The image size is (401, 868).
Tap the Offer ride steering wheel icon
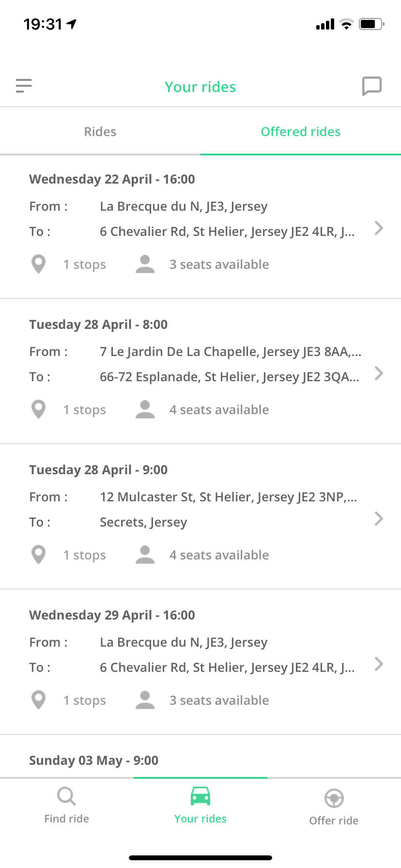click(x=334, y=798)
